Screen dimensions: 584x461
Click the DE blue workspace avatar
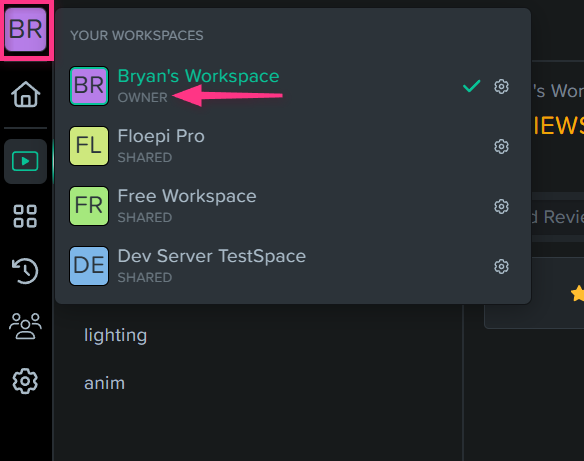pyautogui.click(x=89, y=266)
